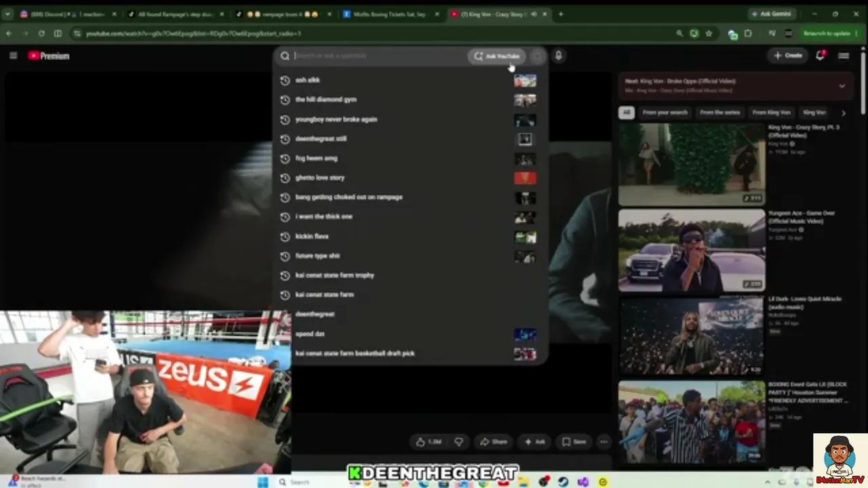Open the YouTube account menu icon
This screenshot has width=868, height=488.
(844, 56)
